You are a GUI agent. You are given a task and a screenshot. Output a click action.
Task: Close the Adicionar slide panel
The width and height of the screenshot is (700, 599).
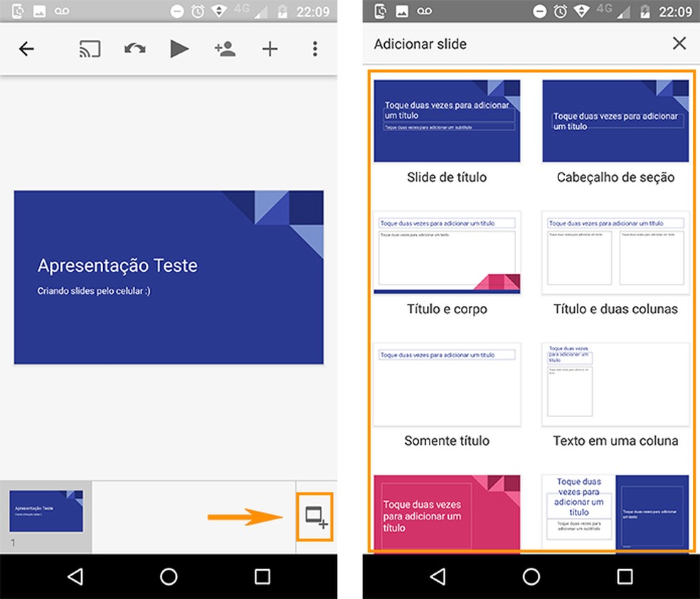tap(679, 43)
